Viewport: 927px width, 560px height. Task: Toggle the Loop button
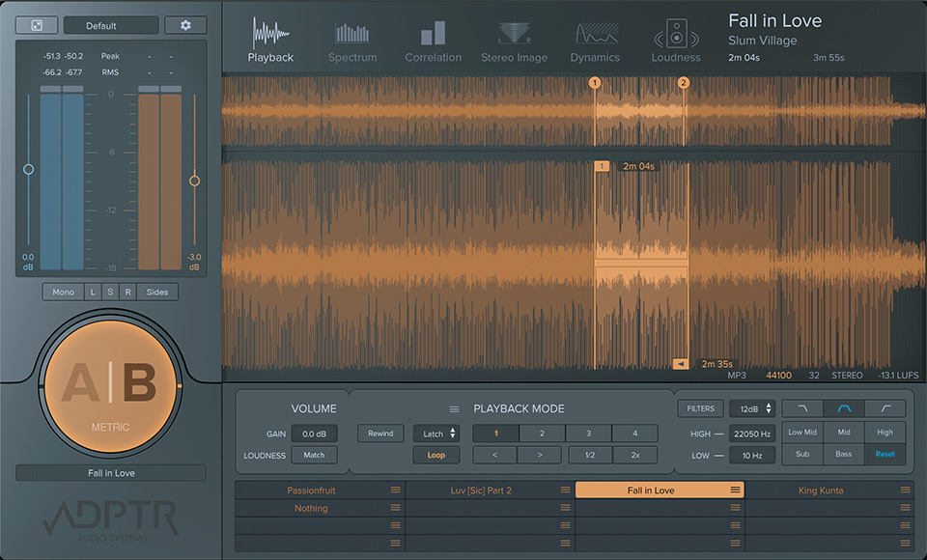[436, 455]
